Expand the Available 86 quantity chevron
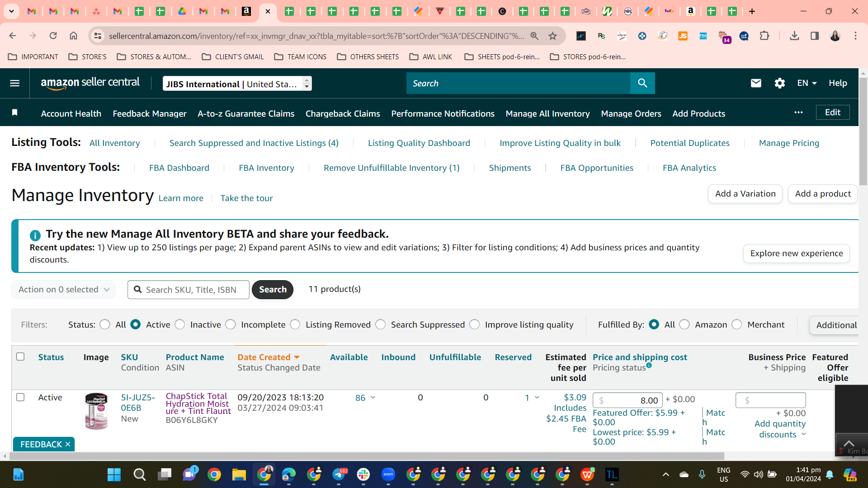868x488 pixels. [373, 398]
